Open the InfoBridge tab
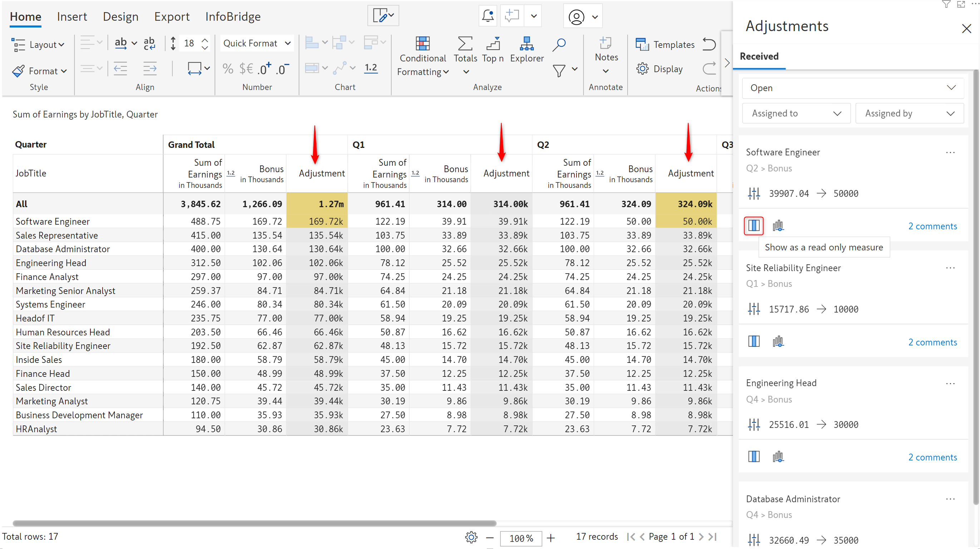 click(233, 17)
